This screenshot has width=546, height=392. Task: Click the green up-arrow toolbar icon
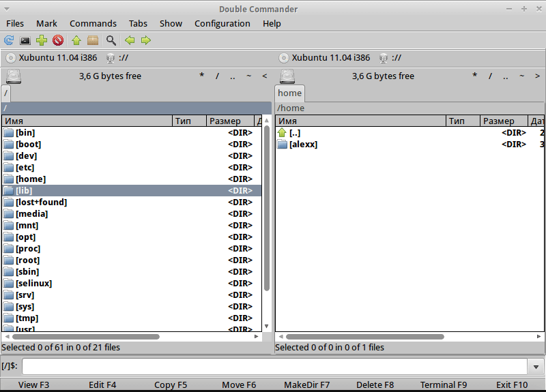click(76, 41)
